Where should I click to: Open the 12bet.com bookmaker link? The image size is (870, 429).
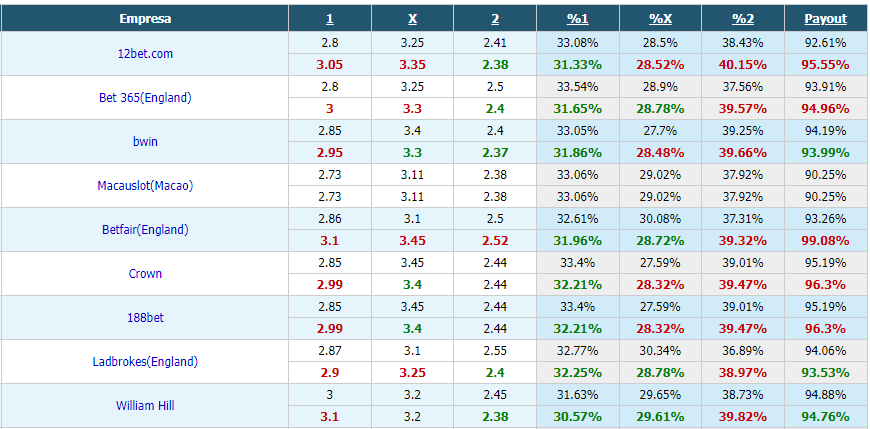coord(145,54)
